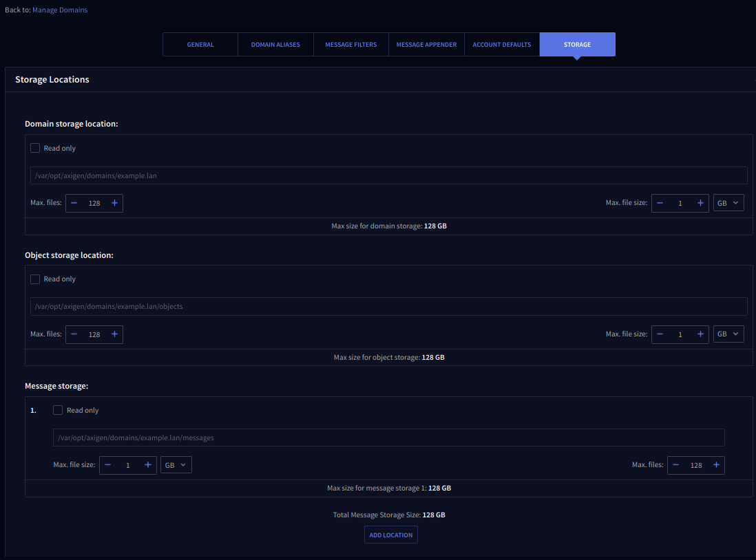The image size is (756, 560).
Task: Enable Read only for domain storage location
Action: point(35,148)
